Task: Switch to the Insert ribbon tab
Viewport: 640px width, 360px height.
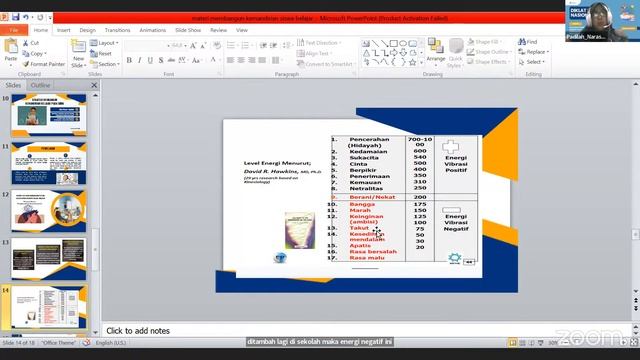Action: [63, 30]
